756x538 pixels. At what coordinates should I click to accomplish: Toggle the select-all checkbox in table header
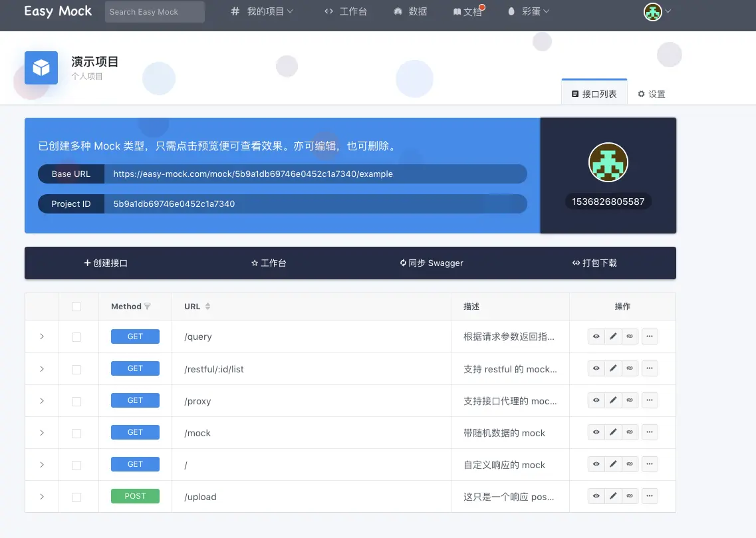(76, 307)
